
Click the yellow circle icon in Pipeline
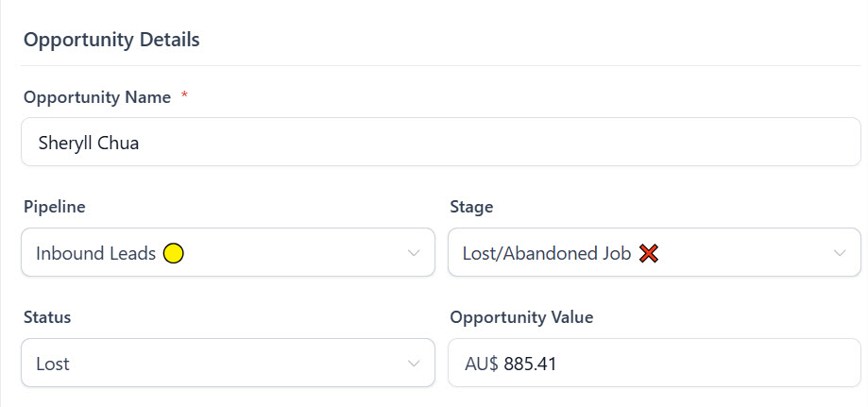click(173, 253)
